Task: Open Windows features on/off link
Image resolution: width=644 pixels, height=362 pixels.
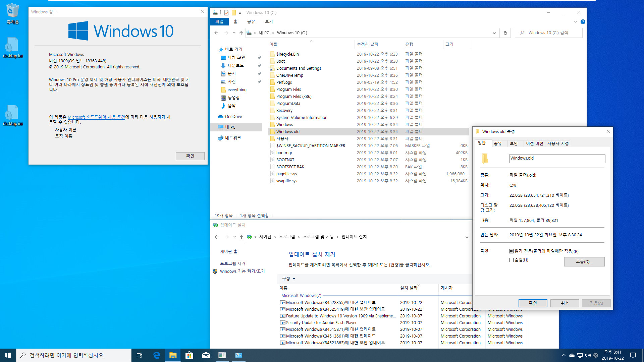Action: coord(242,271)
